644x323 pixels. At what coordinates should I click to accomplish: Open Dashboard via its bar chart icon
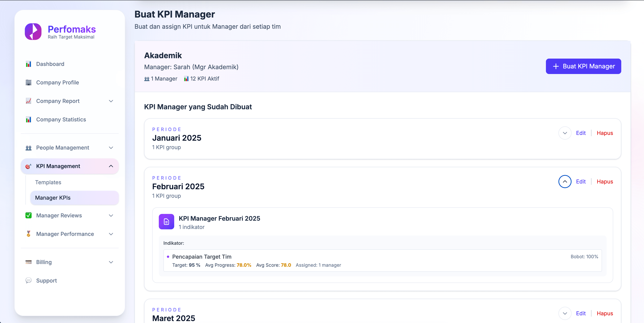pos(29,64)
